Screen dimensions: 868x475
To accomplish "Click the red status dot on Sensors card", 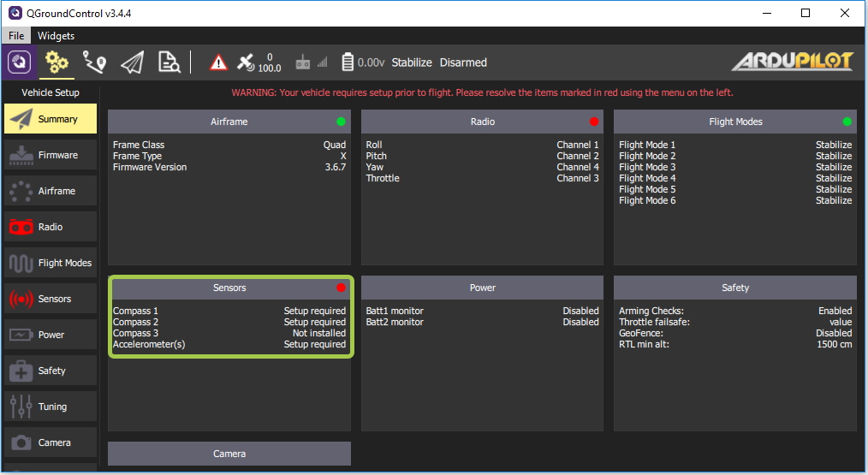I will click(341, 288).
